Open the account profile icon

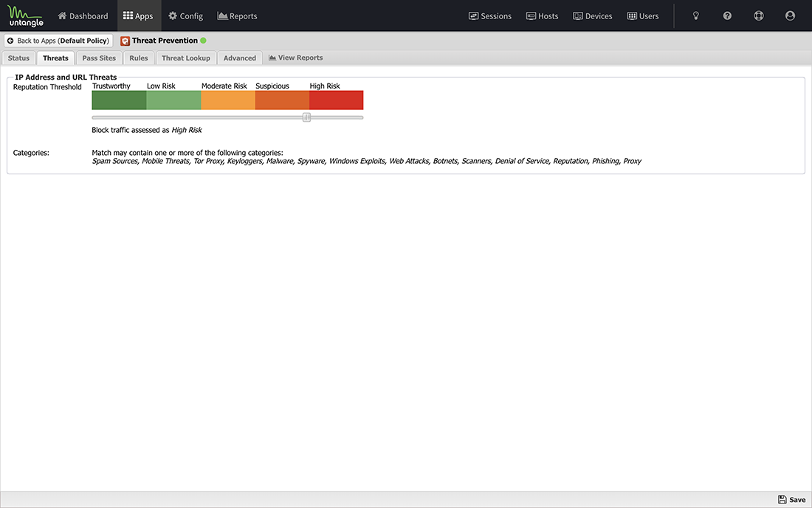pyautogui.click(x=790, y=16)
